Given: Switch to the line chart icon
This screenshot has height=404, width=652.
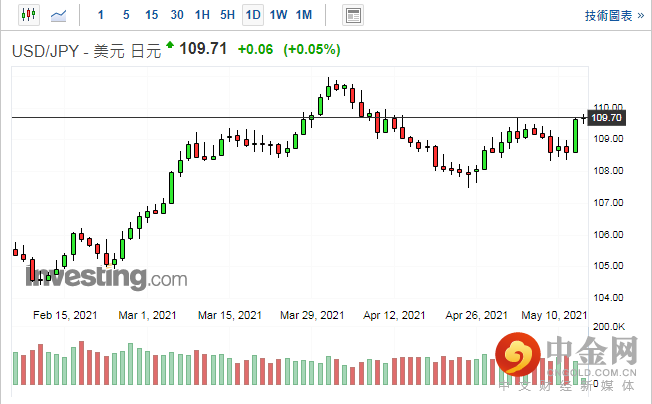Looking at the screenshot, I should 59,16.
